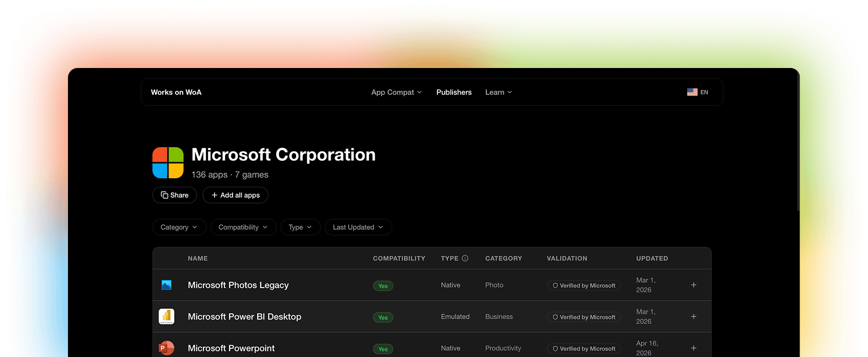Click the Emulated type cell
868x357 pixels.
tap(455, 317)
